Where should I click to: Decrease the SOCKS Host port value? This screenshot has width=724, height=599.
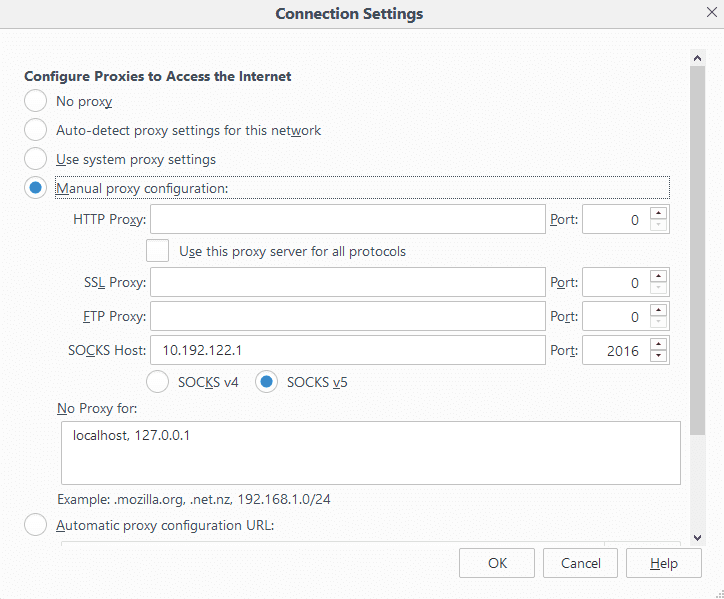coord(658,357)
